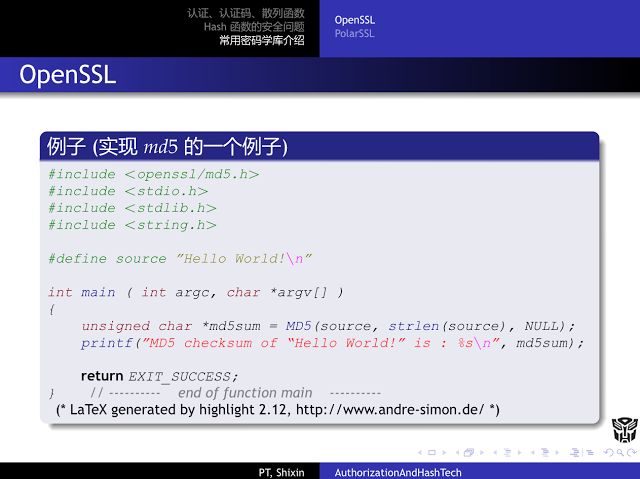Click the stacked frames navigation icon
This screenshot has height=479, width=640.
(x=469, y=452)
